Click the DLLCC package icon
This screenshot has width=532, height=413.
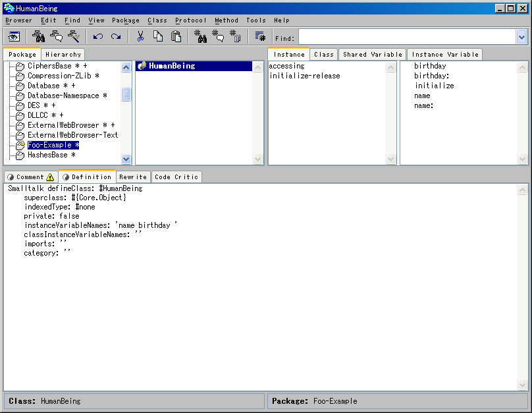[x=20, y=115]
